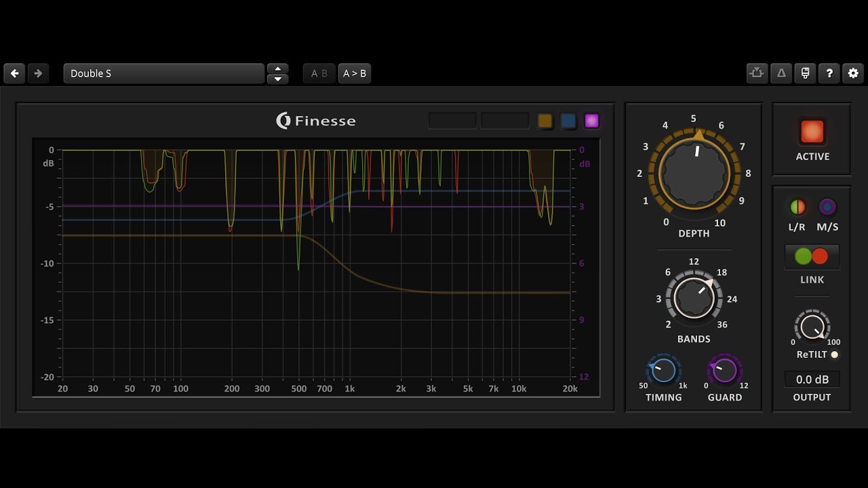
Task: Click the 0.0 dB output value
Action: (x=812, y=380)
